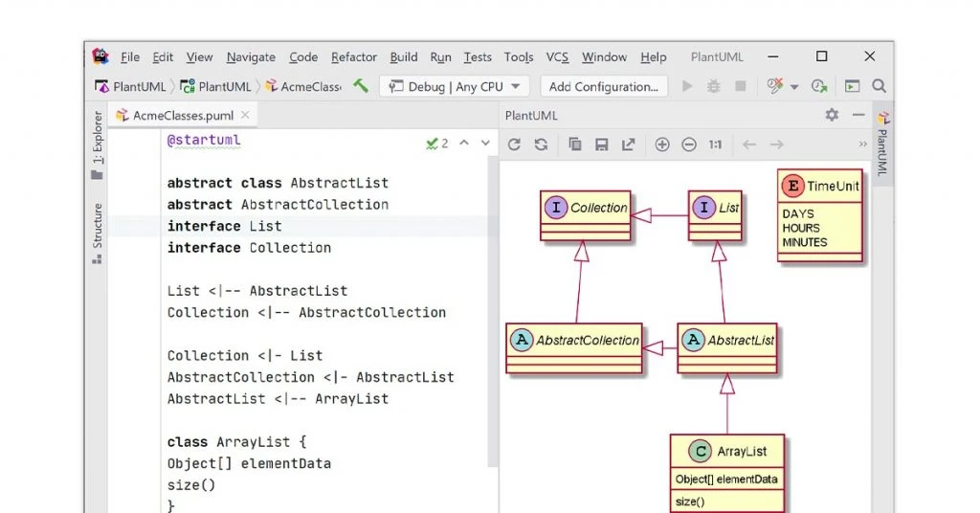The width and height of the screenshot is (980, 513).
Task: Open the Edit menu
Action: [163, 56]
